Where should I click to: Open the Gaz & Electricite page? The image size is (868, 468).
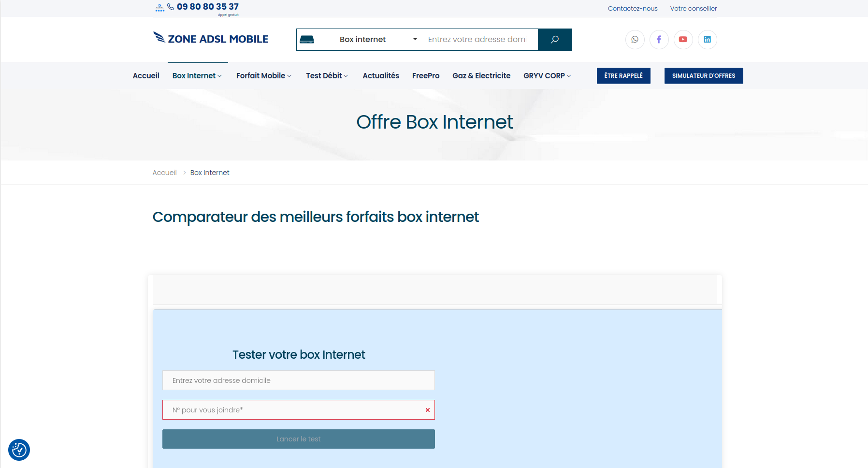point(481,75)
